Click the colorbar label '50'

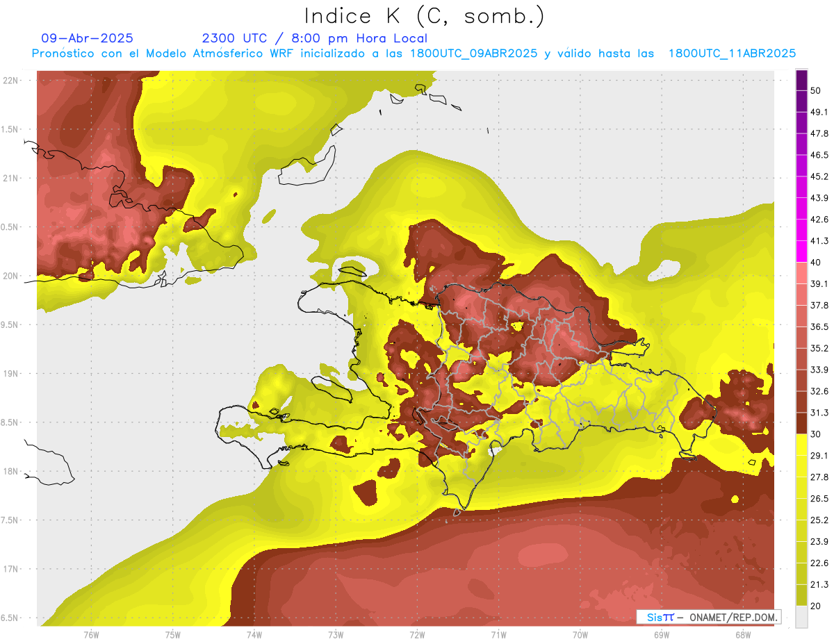pos(817,91)
